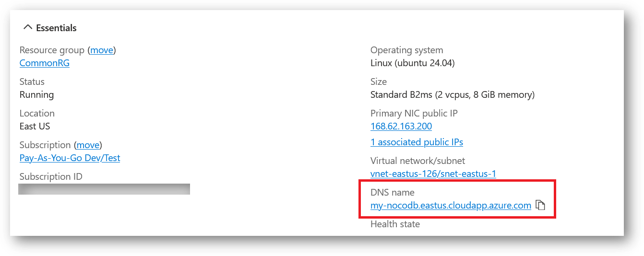Screen dimensions: 644x256
Task: Click the Size label
Action: tap(379, 81)
